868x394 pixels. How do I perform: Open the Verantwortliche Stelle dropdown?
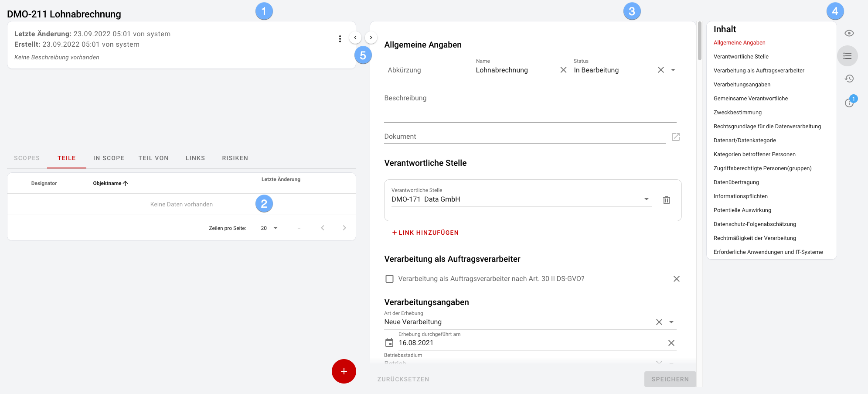point(647,199)
